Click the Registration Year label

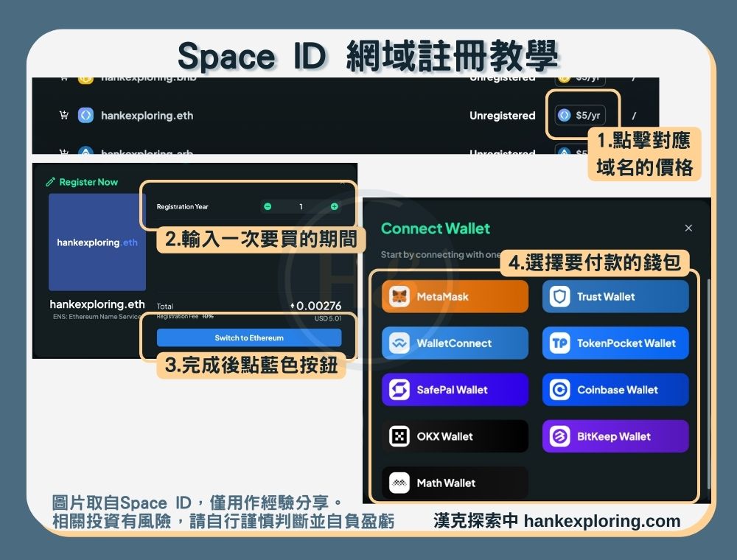[182, 207]
